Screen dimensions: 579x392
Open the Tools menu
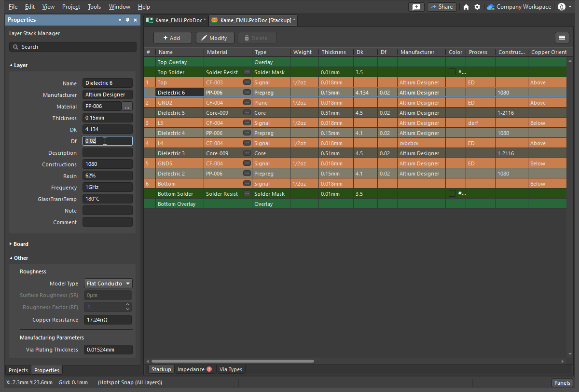94,7
